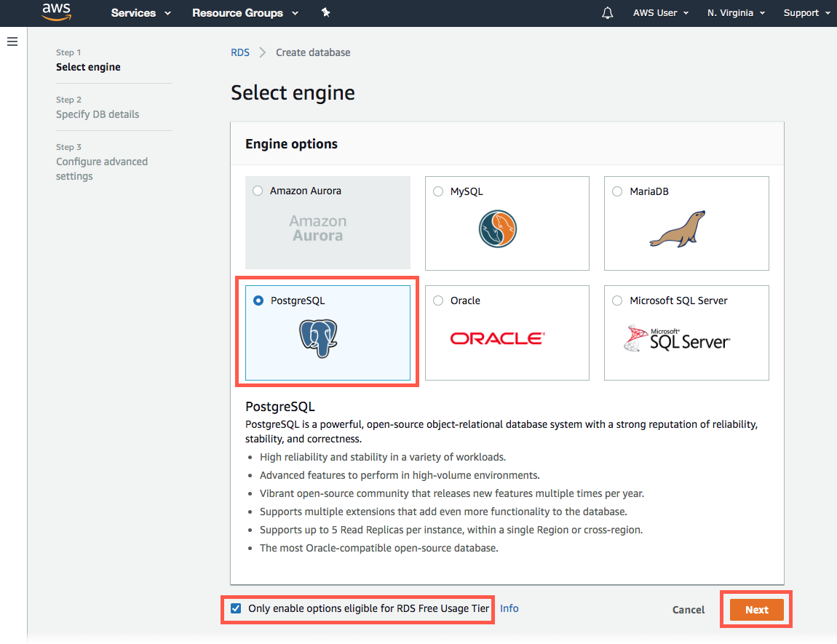Open the Support menu
837x644 pixels.
click(806, 13)
